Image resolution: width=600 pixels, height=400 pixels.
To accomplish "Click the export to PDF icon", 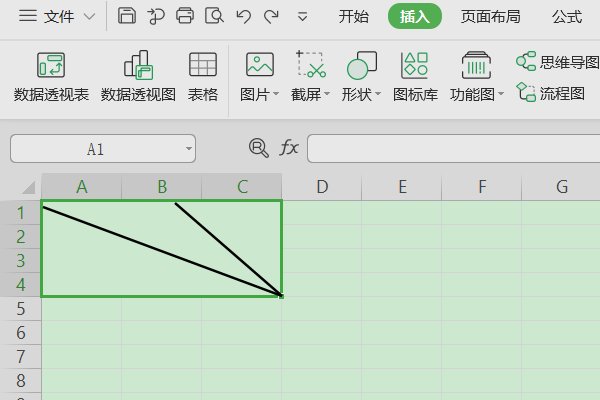I will click(156, 16).
